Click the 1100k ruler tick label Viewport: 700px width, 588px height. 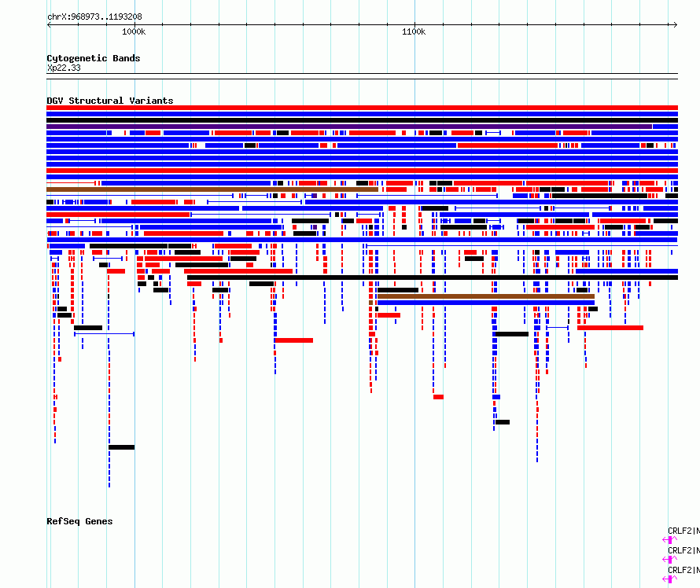(414, 31)
